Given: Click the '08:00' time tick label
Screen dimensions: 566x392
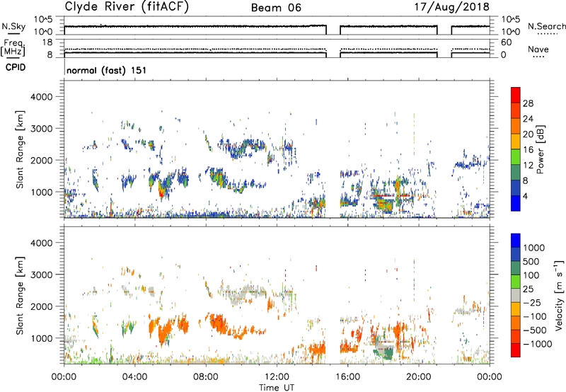Looking at the screenshot, I should point(206,377).
